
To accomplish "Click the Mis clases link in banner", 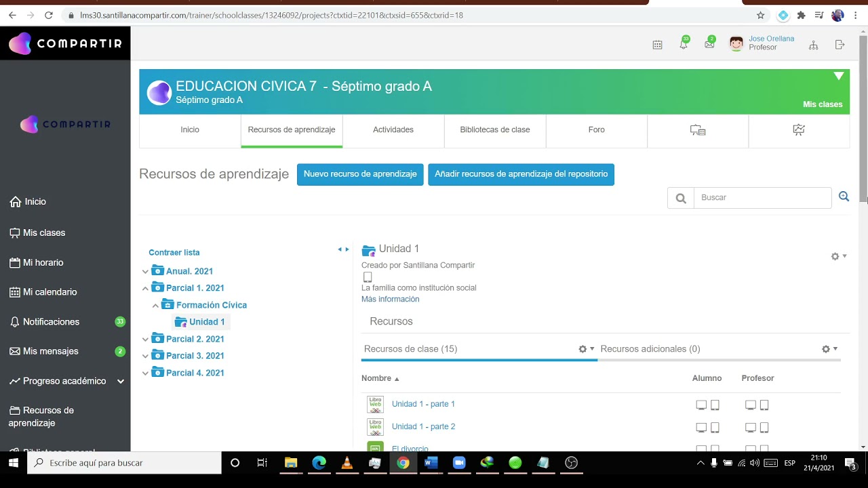I will (x=823, y=104).
